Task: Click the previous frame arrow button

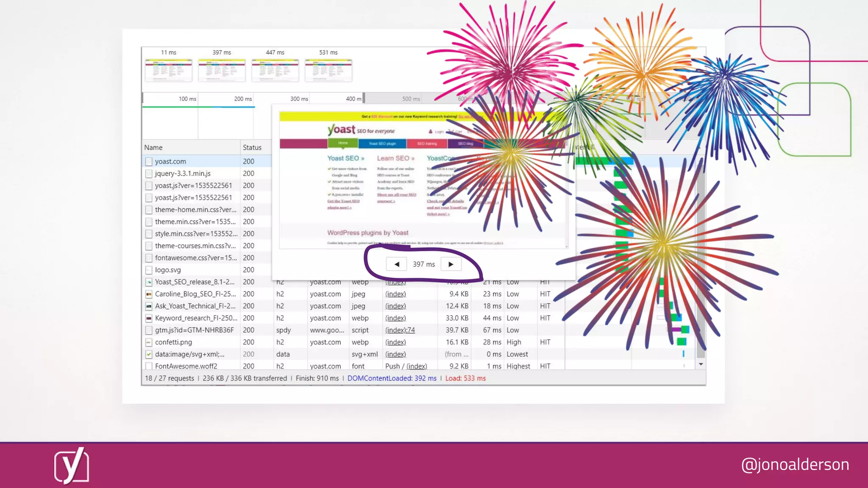Action: (396, 264)
